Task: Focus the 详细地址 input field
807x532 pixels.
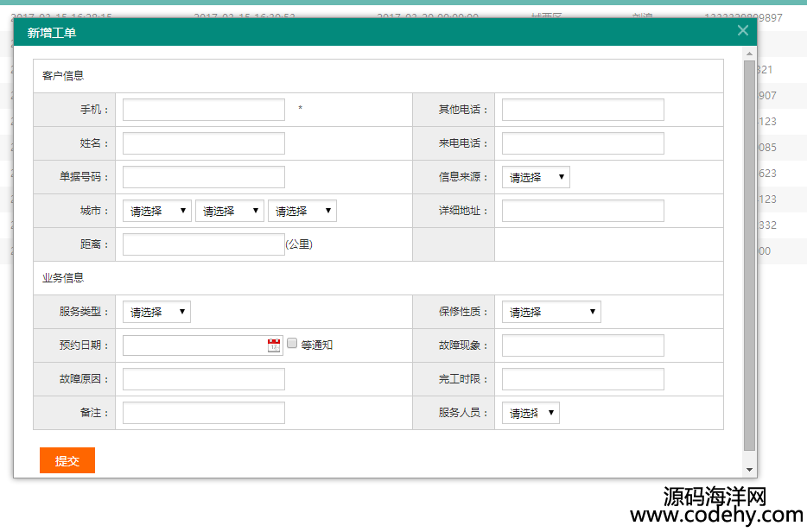Action: [583, 211]
